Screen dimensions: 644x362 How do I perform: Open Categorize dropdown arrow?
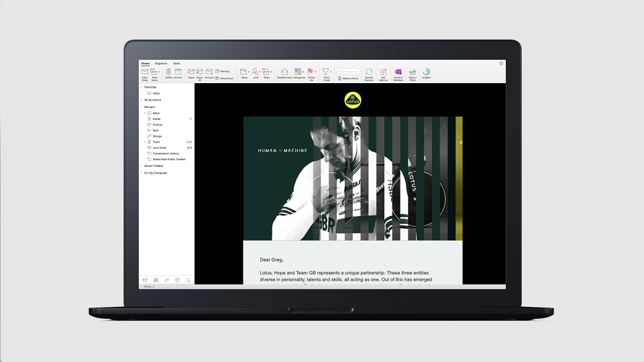(303, 72)
